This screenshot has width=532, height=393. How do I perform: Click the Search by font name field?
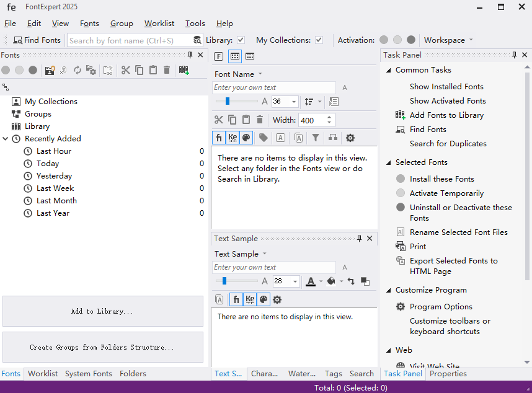[x=130, y=40]
